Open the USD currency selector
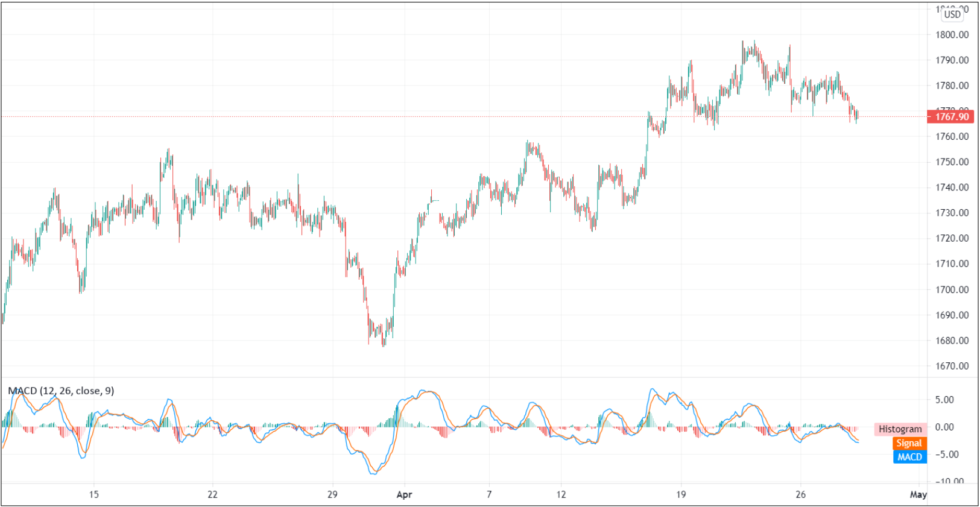This screenshot has width=980, height=507. pyautogui.click(x=952, y=14)
